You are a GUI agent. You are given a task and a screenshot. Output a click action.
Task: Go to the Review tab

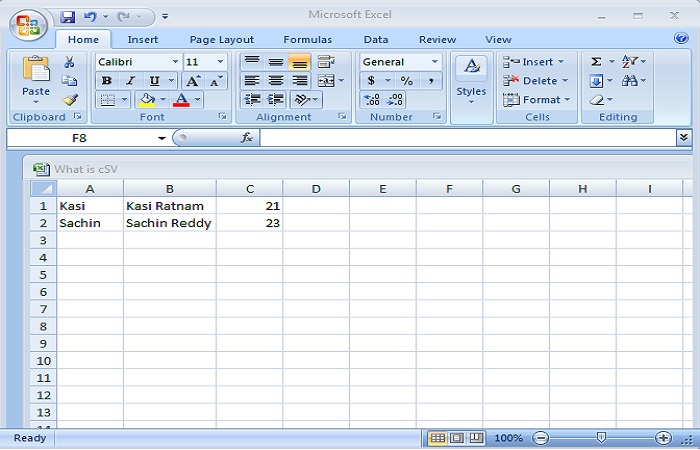pyautogui.click(x=438, y=40)
